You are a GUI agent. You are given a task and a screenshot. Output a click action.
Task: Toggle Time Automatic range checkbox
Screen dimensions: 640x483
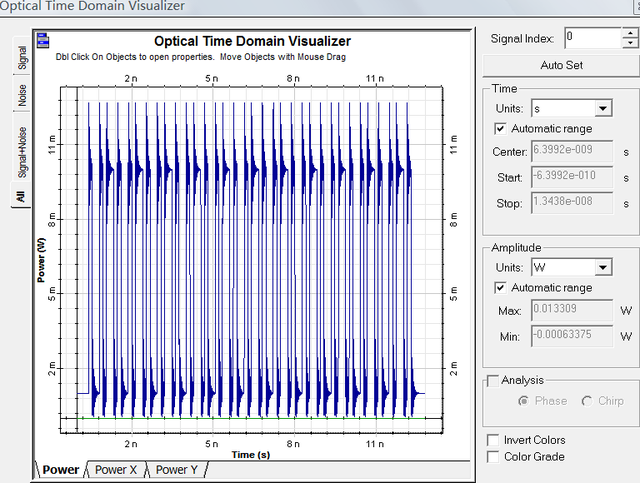[500, 129]
